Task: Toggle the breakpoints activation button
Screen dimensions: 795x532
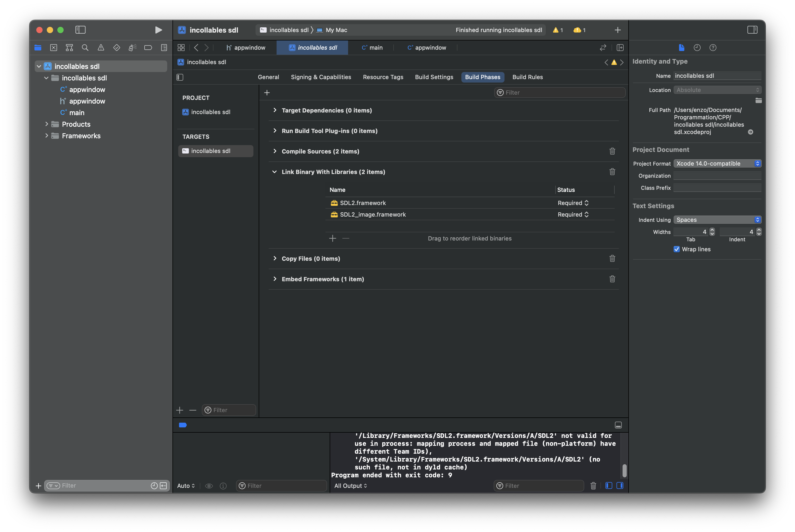Action: (182, 425)
